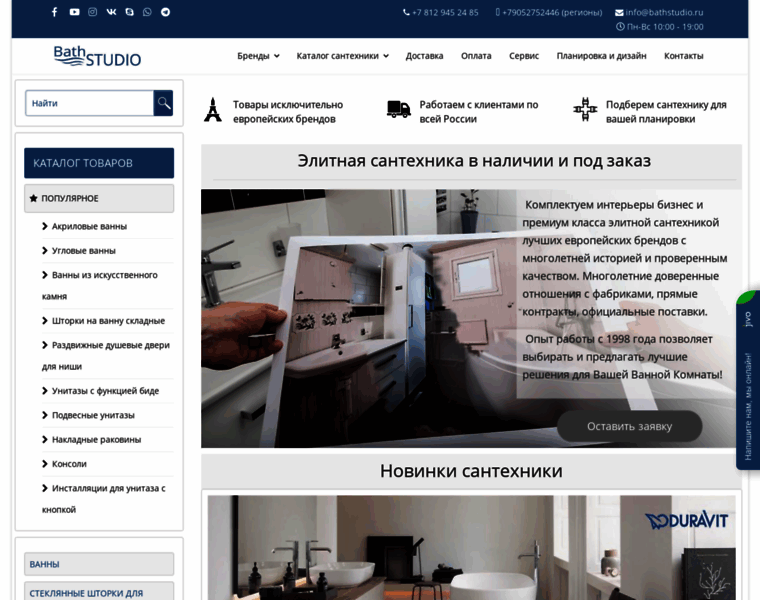Open the Telegram channel icon
This screenshot has height=600, width=760.
click(165, 12)
